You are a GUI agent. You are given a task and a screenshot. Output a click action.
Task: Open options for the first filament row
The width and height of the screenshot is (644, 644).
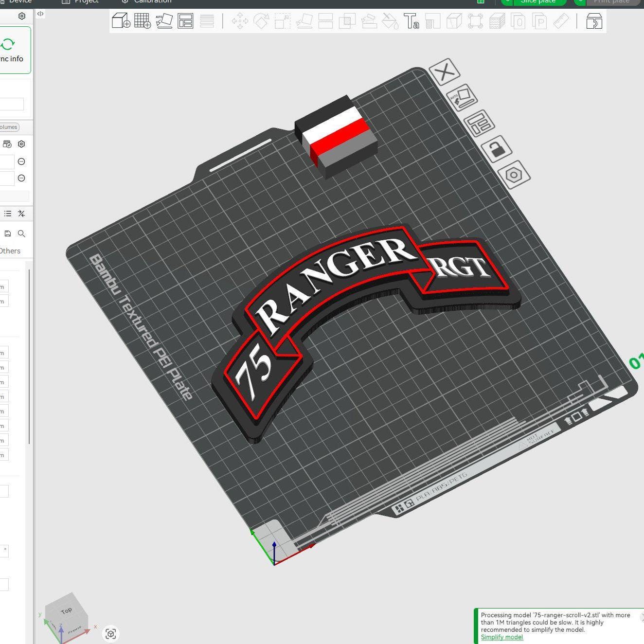(x=21, y=161)
